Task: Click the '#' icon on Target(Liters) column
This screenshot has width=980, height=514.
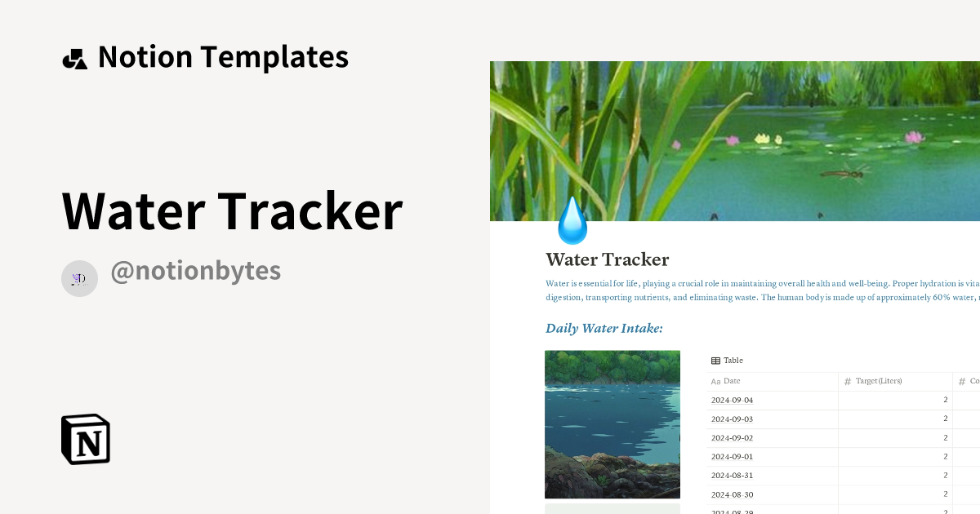Action: coord(846,381)
